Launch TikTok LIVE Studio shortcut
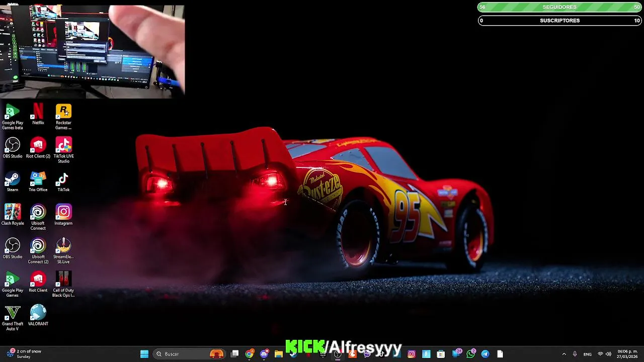The image size is (644, 362). 63,150
